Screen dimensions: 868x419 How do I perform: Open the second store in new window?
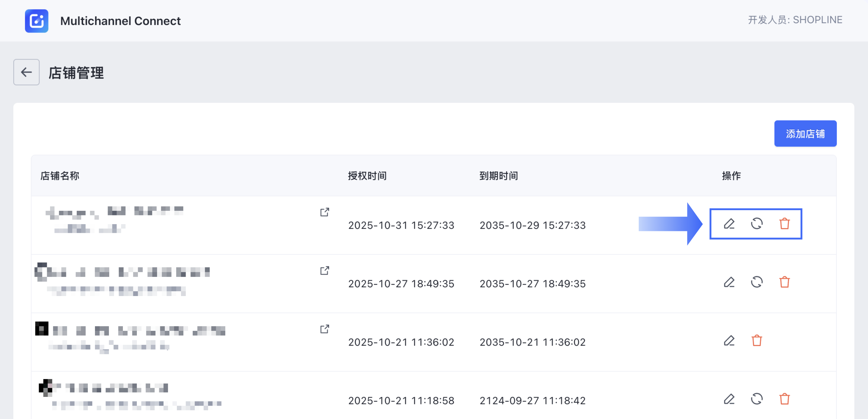324,271
